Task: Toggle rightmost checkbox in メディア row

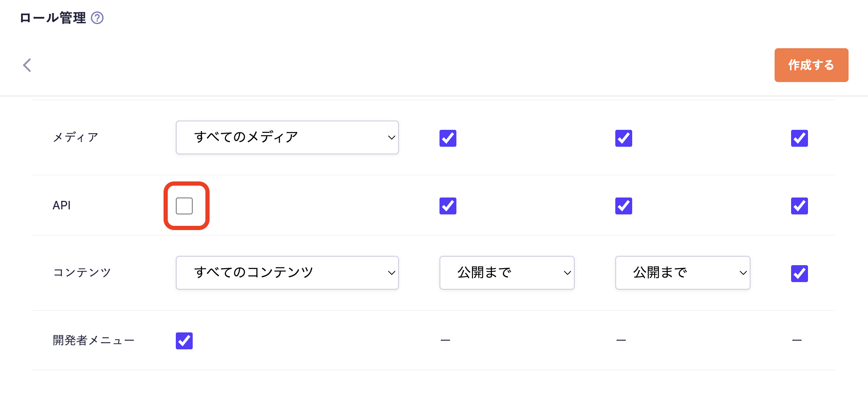Action: [x=800, y=138]
